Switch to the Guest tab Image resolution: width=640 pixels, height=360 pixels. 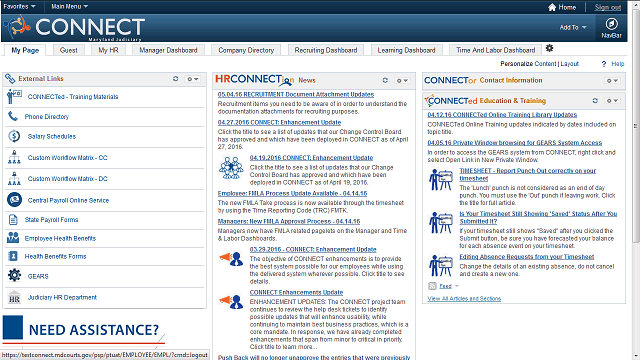68,50
